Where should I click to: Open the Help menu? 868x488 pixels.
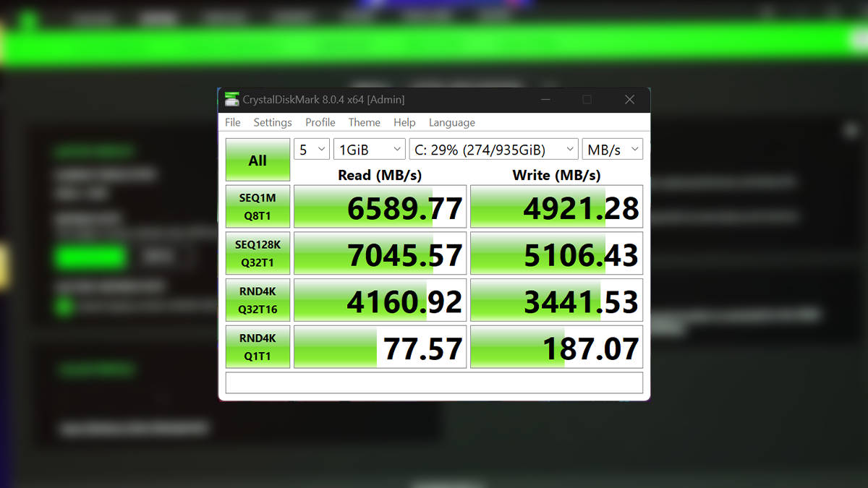point(404,123)
